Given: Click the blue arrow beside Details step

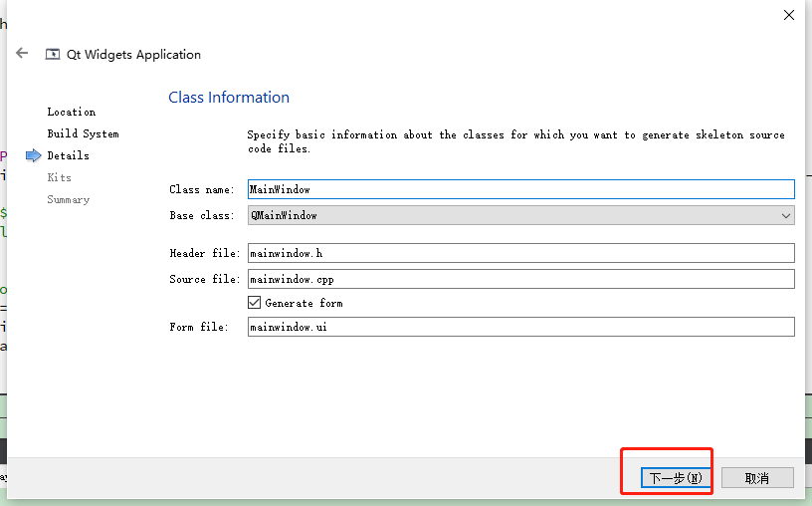Looking at the screenshot, I should tap(33, 155).
